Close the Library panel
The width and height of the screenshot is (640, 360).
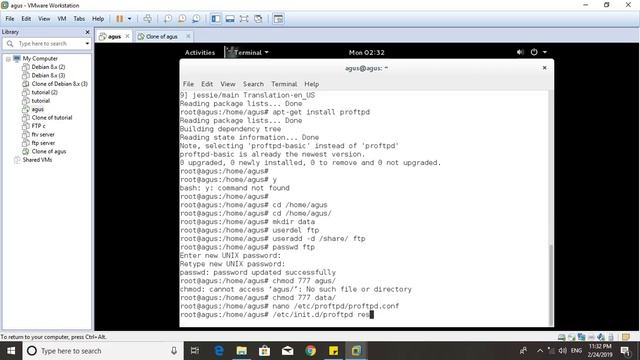(x=87, y=32)
